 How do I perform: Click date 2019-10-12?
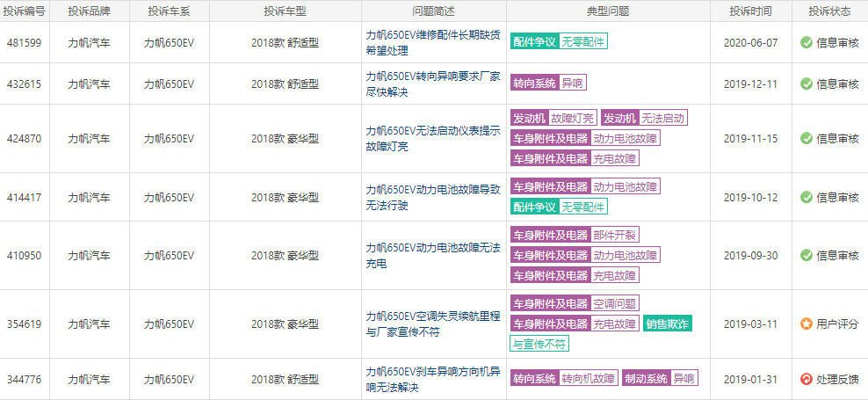point(750,197)
